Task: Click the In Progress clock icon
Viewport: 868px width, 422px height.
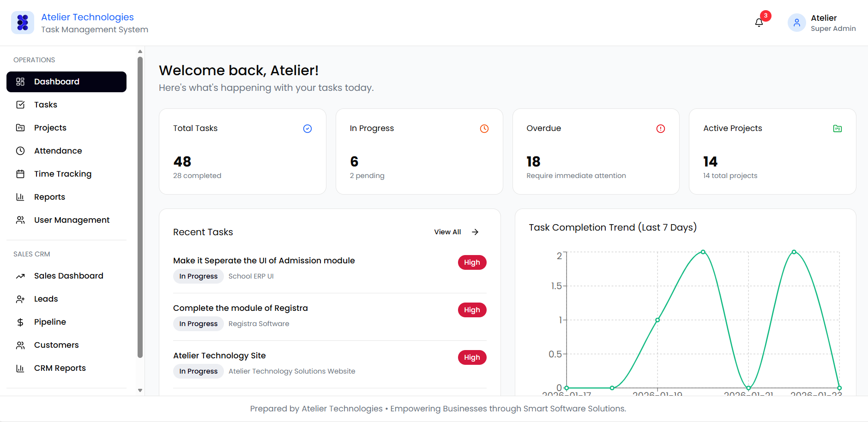Action: 484,129
